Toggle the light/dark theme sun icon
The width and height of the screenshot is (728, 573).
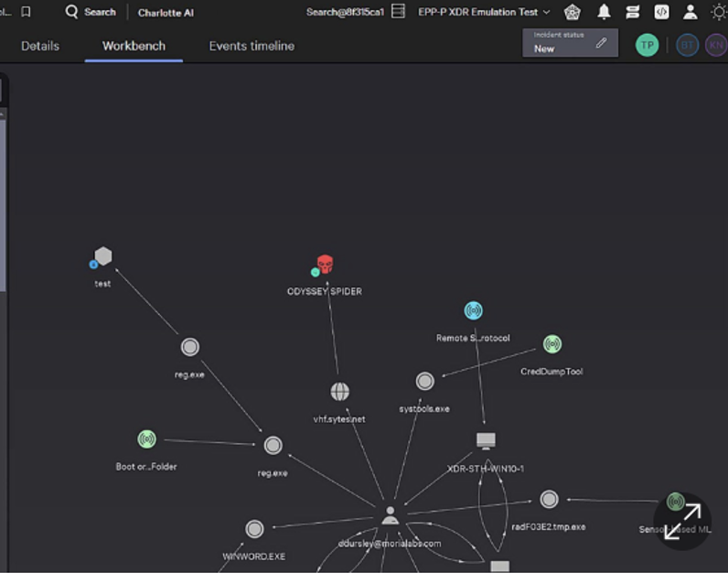tap(719, 12)
